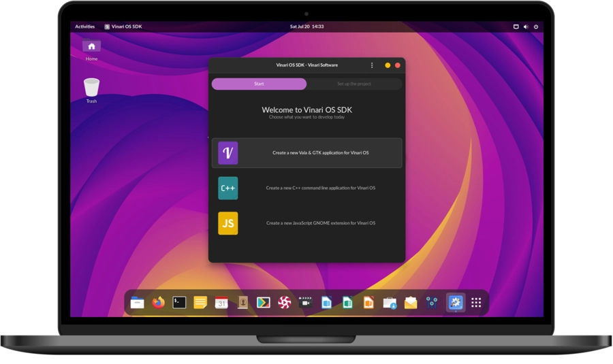Open the Calendar app in the dock

221,302
